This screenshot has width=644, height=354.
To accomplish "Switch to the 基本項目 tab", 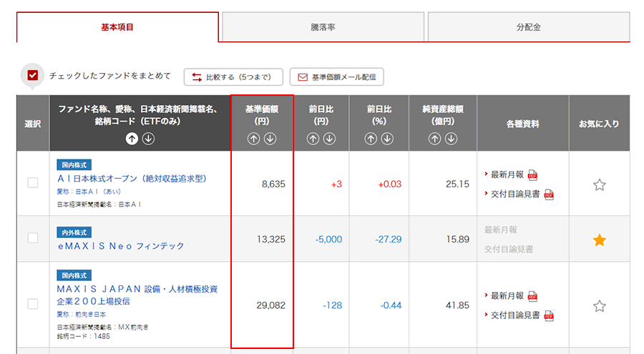I will 117,27.
